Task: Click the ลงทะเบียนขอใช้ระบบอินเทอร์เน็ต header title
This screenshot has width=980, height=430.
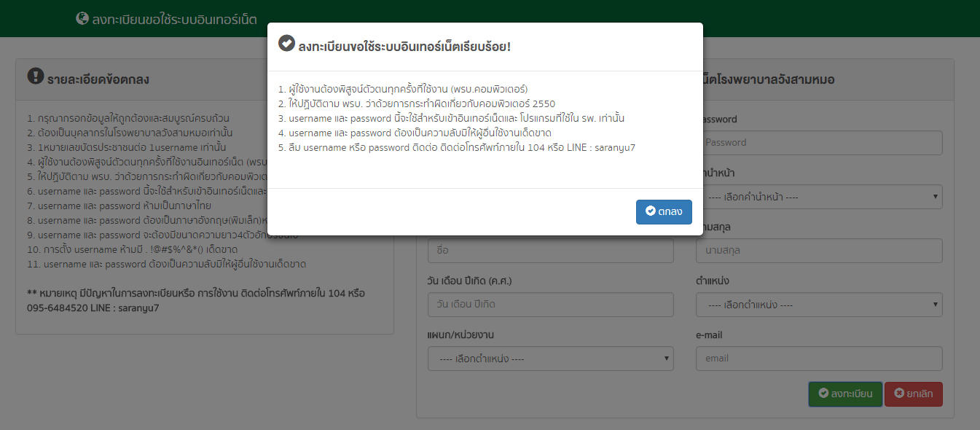Action: [x=174, y=20]
